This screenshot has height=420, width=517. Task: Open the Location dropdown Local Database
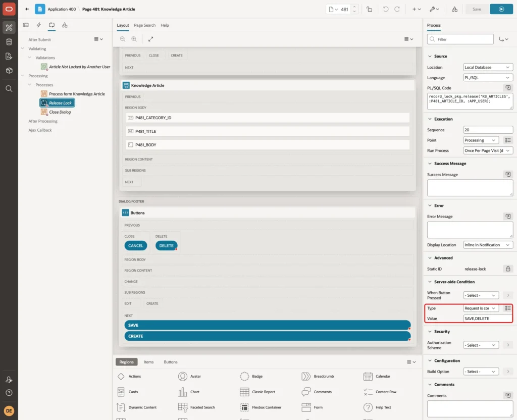coord(488,67)
